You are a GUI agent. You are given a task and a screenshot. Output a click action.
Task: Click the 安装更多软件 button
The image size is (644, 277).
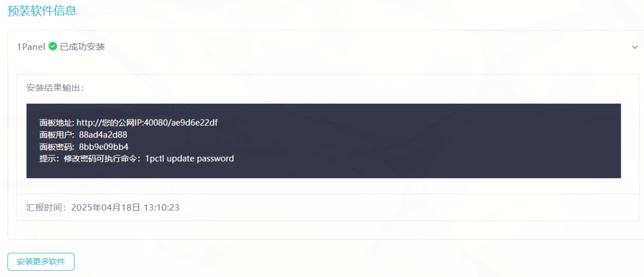(x=41, y=262)
